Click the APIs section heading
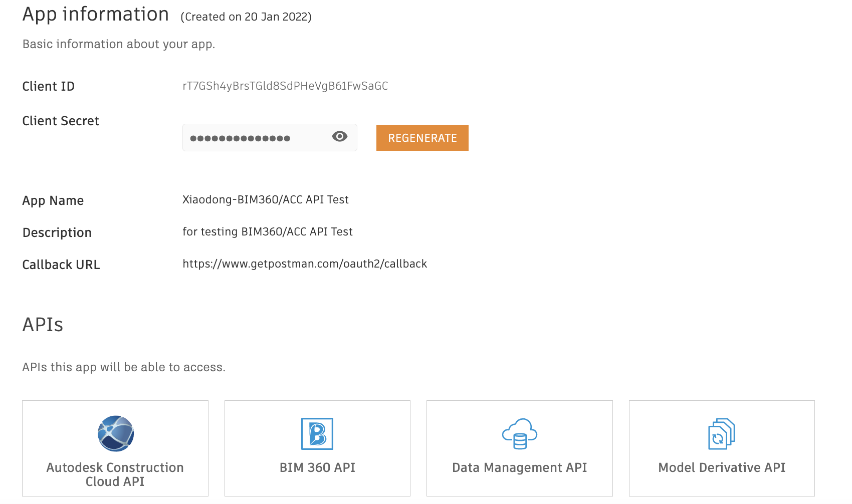 [43, 325]
